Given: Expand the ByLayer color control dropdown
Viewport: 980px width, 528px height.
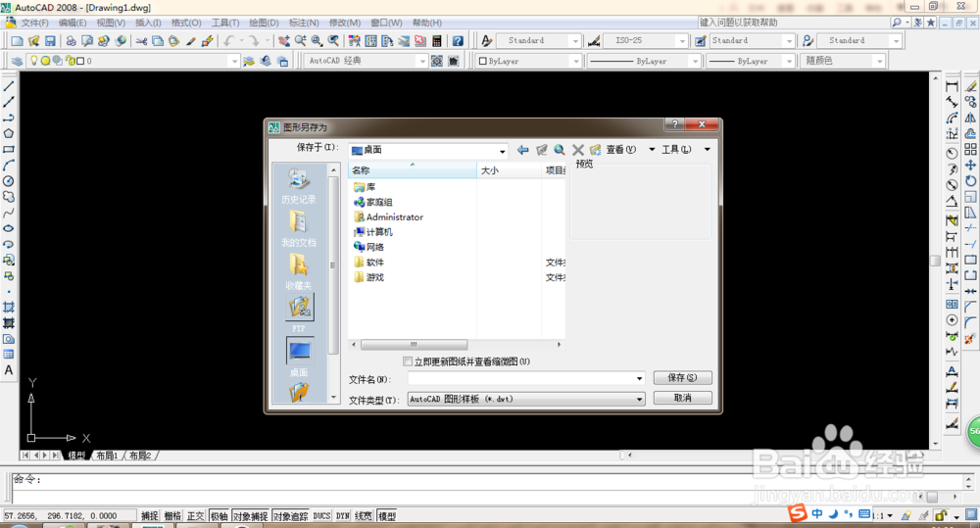Looking at the screenshot, I should click(x=575, y=62).
